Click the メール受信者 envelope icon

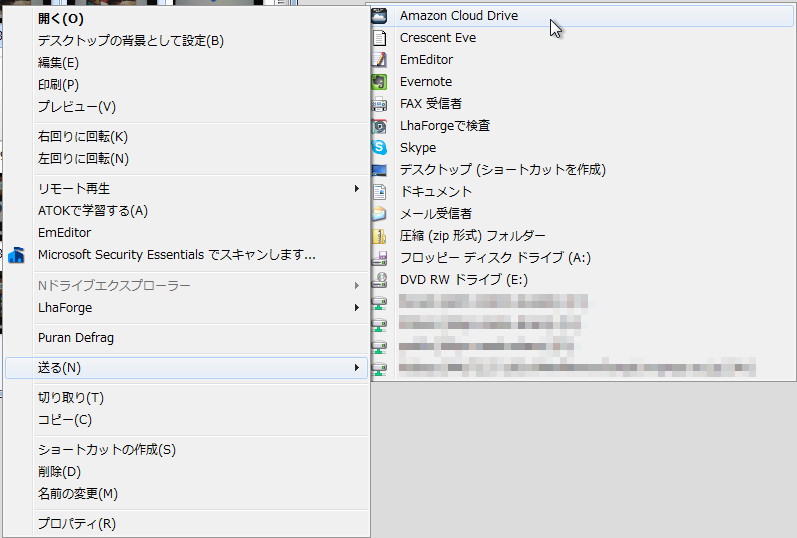379,214
